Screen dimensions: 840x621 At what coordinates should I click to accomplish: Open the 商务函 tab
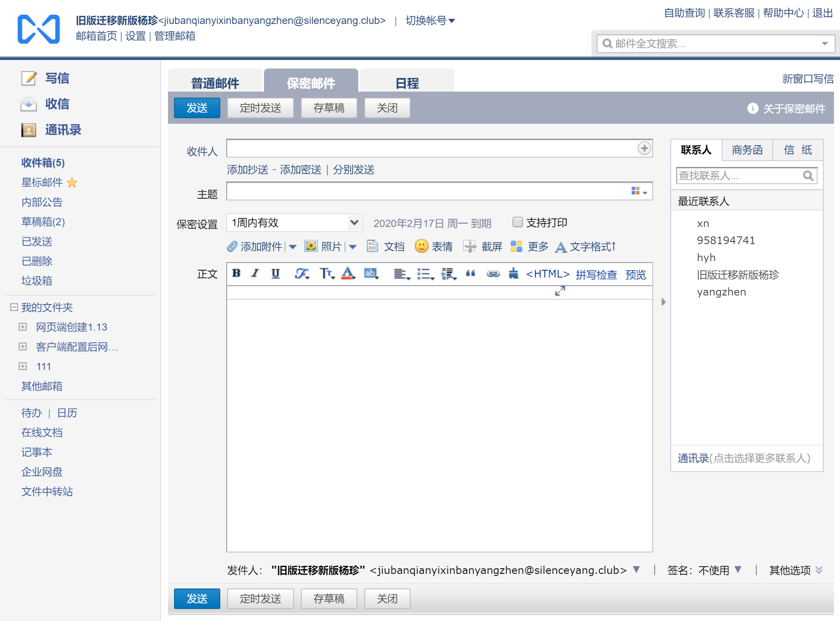[x=747, y=150]
